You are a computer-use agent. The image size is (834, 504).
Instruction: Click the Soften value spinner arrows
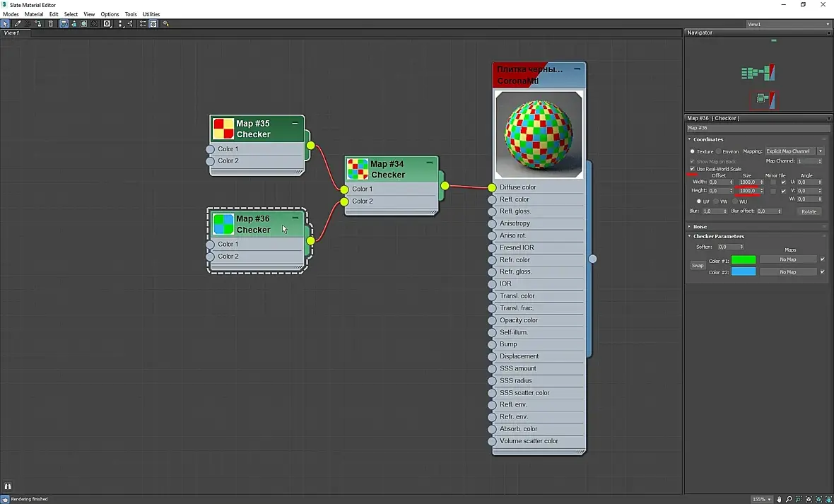pos(741,247)
